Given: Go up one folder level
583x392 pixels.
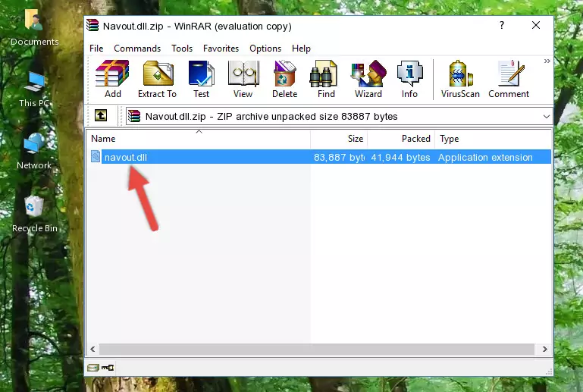Looking at the screenshot, I should (x=101, y=116).
